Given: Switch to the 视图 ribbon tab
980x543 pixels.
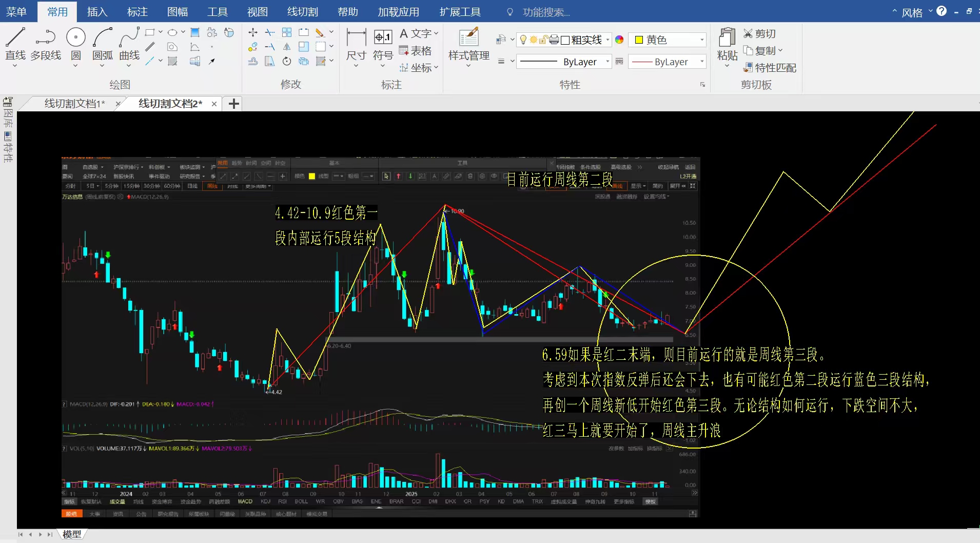Looking at the screenshot, I should 258,11.
